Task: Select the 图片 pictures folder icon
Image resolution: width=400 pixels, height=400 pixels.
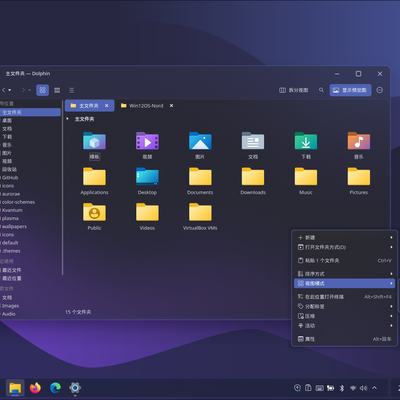Action: [x=200, y=141]
